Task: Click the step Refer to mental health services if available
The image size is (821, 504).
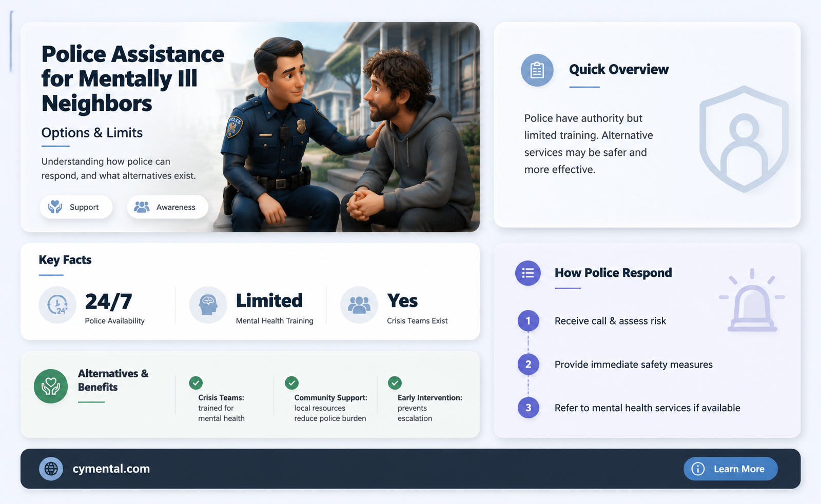Action: 648,408
